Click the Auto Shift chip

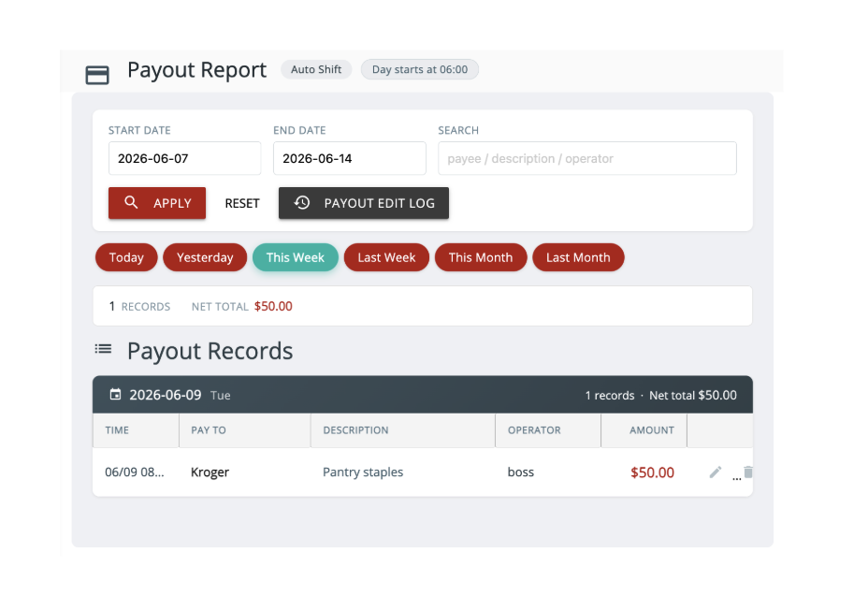pyautogui.click(x=316, y=69)
